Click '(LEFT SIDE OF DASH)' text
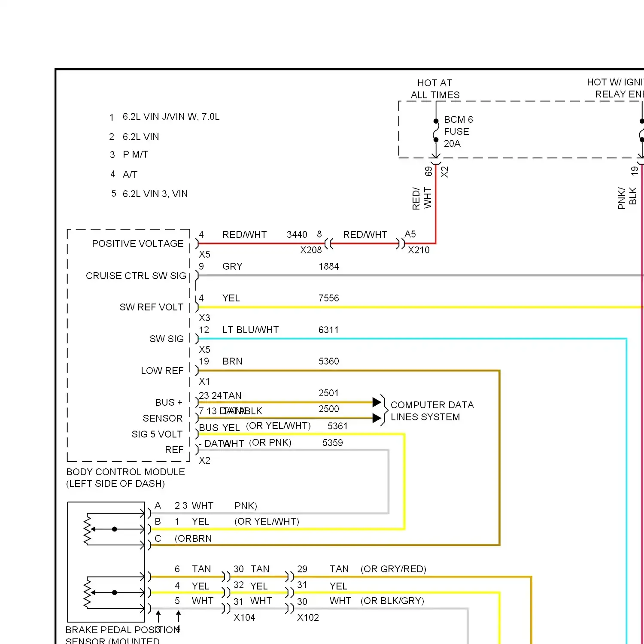The height and width of the screenshot is (644, 644). coord(115,483)
